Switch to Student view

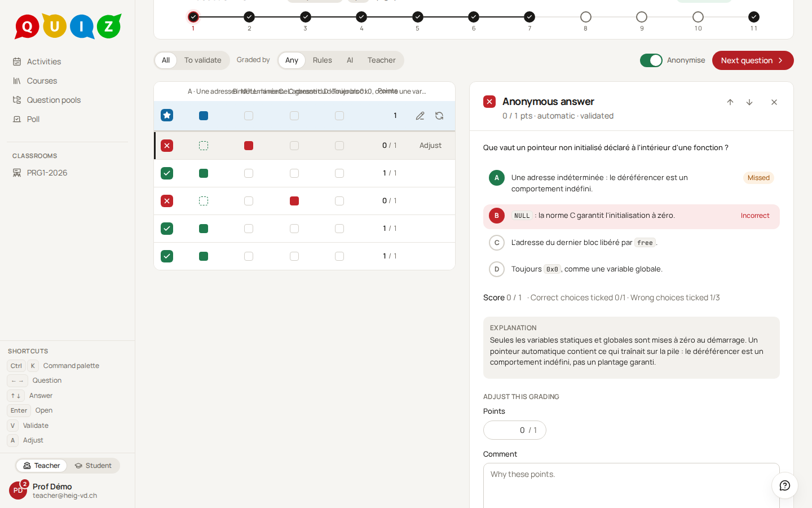click(x=93, y=466)
